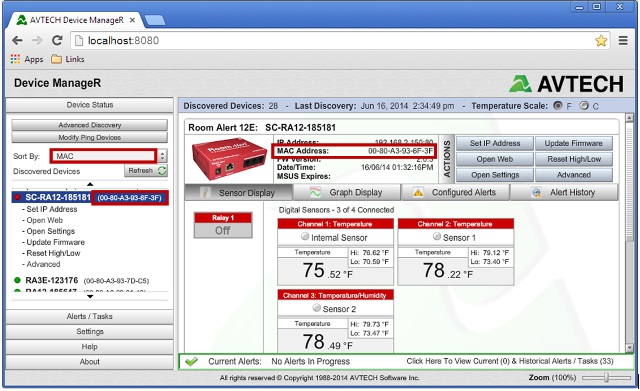Click the Sort By stepper arrows
This screenshot has height=391, width=640.
[x=162, y=156]
